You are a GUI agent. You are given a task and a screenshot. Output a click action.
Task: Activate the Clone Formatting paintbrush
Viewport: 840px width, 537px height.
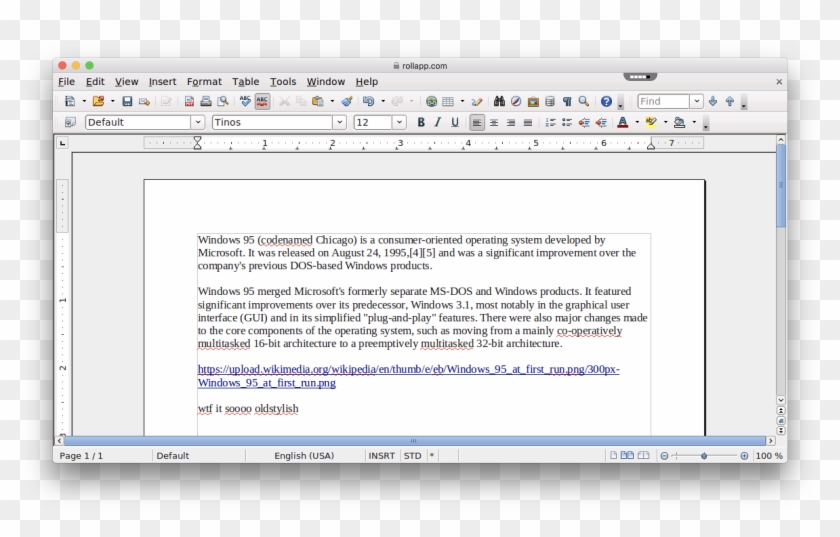click(347, 101)
